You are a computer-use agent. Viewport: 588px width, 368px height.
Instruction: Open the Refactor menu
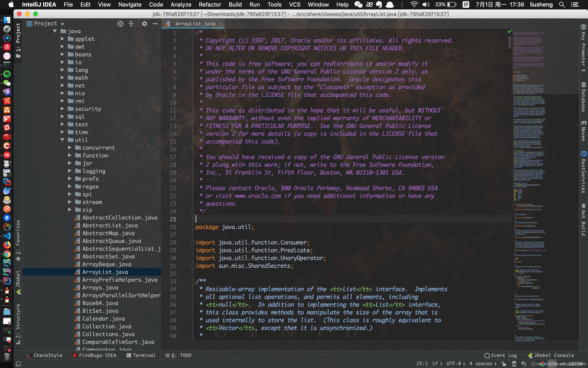click(x=210, y=4)
